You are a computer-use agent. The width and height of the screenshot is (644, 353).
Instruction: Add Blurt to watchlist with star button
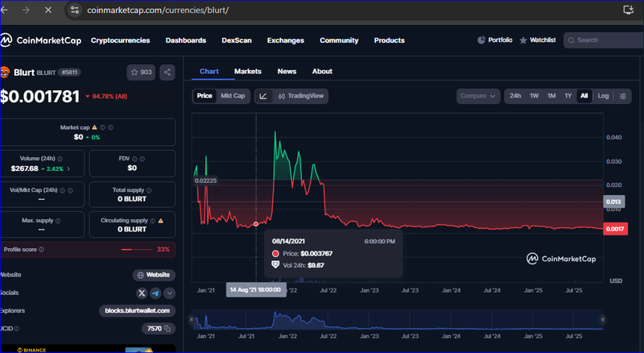[141, 73]
